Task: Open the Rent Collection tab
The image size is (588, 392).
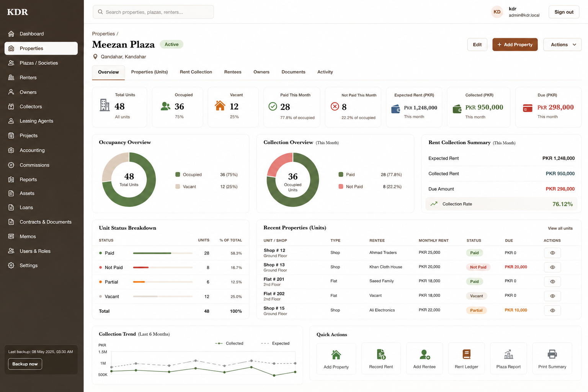Action: coord(196,72)
